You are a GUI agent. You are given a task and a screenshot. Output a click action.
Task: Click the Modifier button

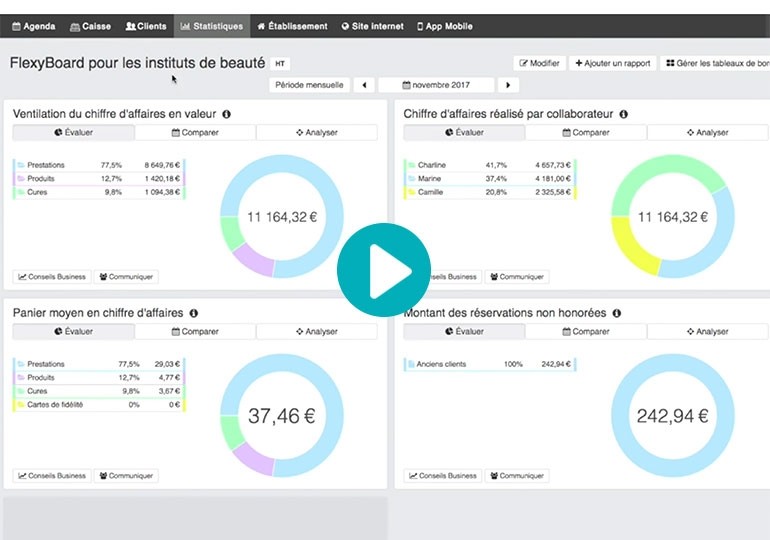pos(539,63)
